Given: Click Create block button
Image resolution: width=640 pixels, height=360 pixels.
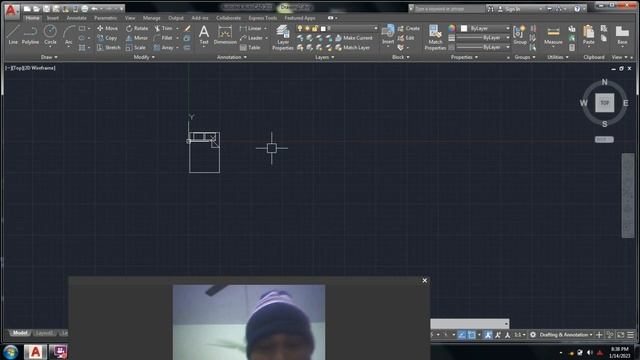Looking at the screenshot, I should pyautogui.click(x=408, y=28).
